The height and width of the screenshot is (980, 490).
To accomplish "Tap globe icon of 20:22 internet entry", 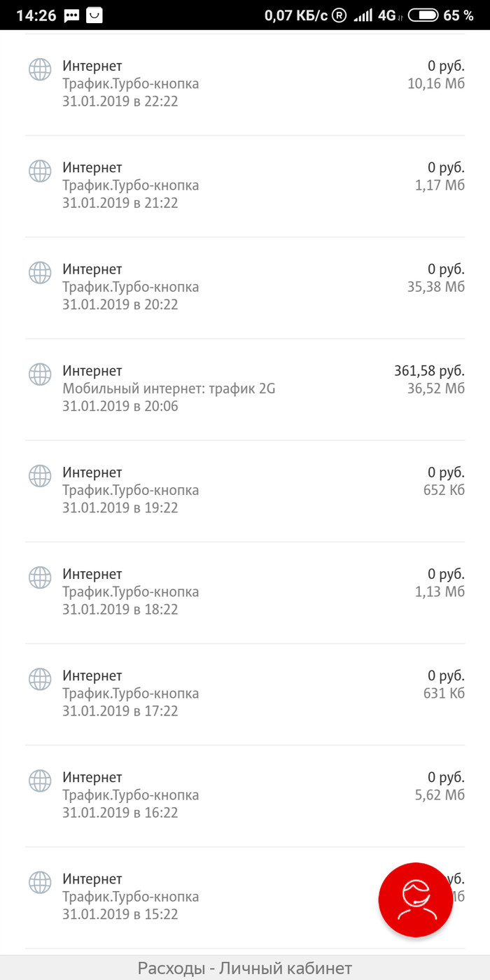I will (40, 272).
